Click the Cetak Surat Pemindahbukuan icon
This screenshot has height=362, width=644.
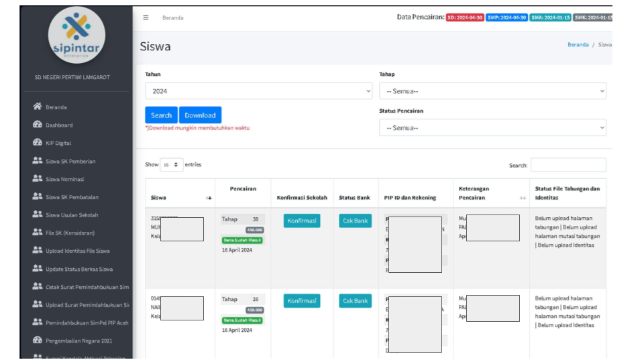pos(38,286)
